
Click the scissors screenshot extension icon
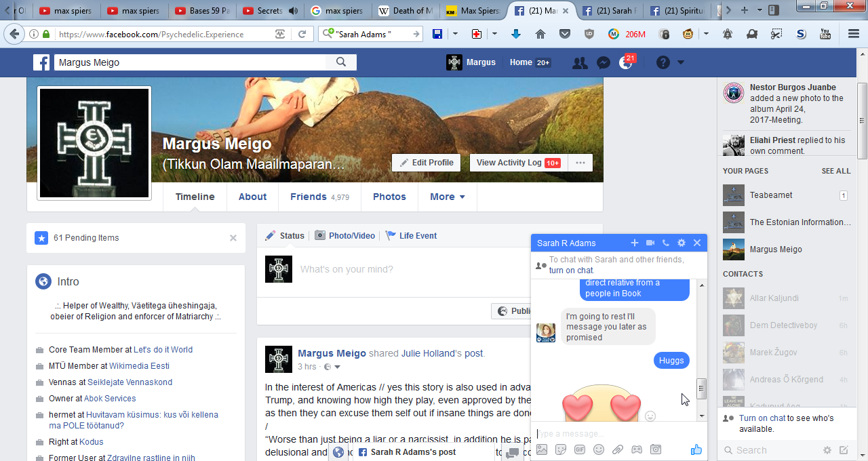tap(776, 34)
